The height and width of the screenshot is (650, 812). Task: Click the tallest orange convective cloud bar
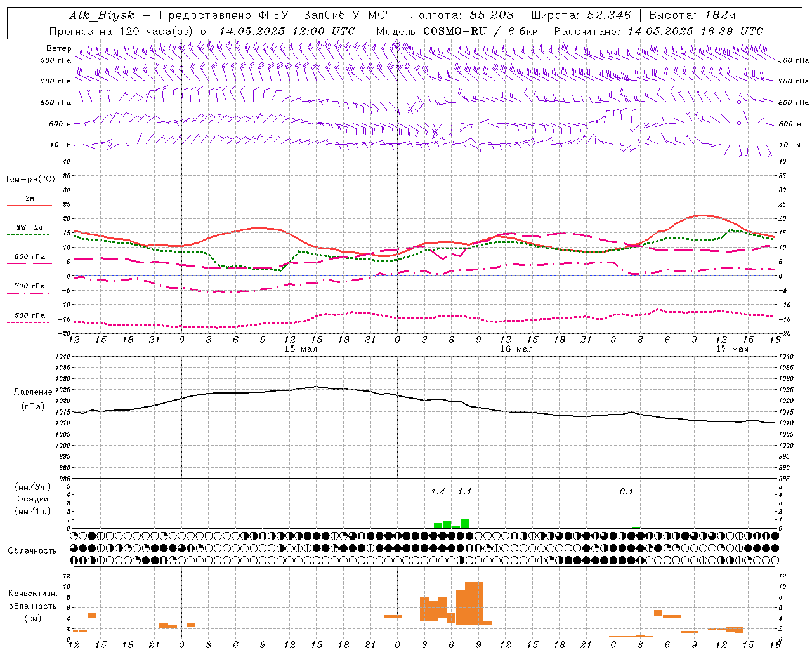(x=474, y=603)
